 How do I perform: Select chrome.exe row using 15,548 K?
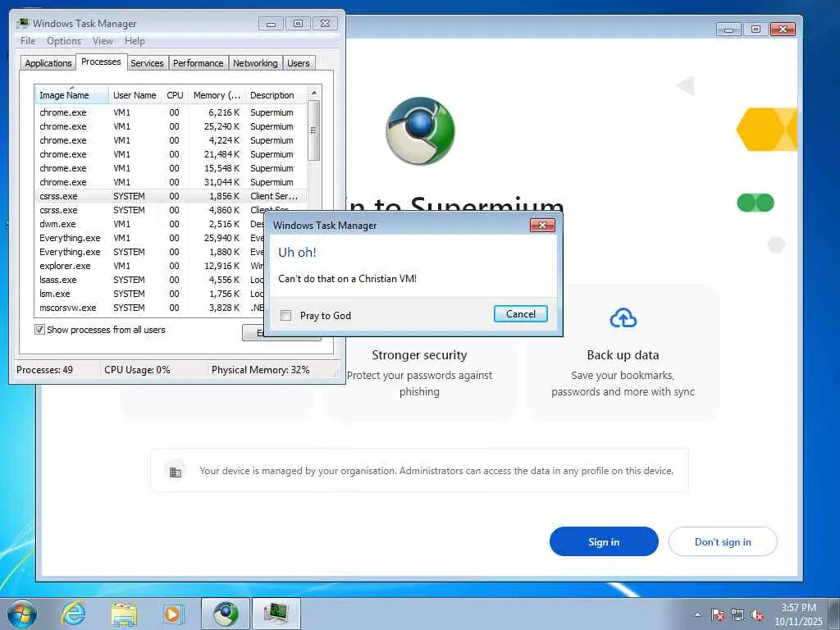(171, 168)
